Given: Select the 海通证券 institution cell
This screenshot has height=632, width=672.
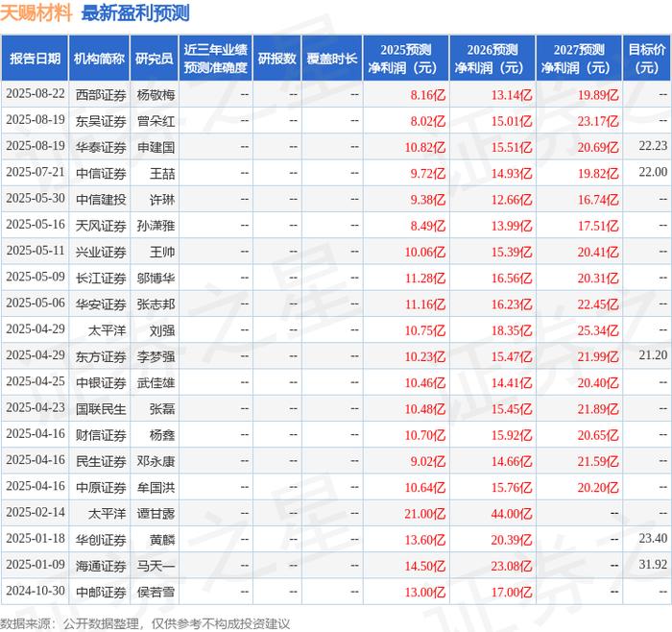Looking at the screenshot, I should (x=101, y=566).
